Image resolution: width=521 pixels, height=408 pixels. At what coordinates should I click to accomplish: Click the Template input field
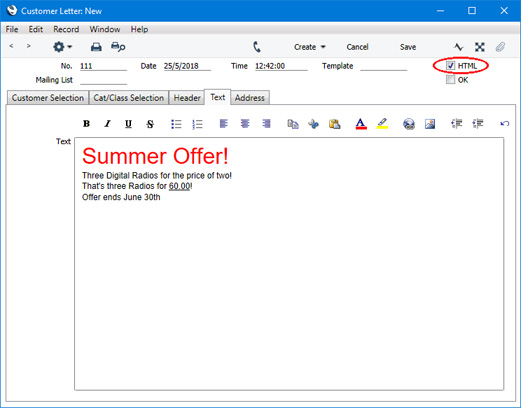coord(384,66)
